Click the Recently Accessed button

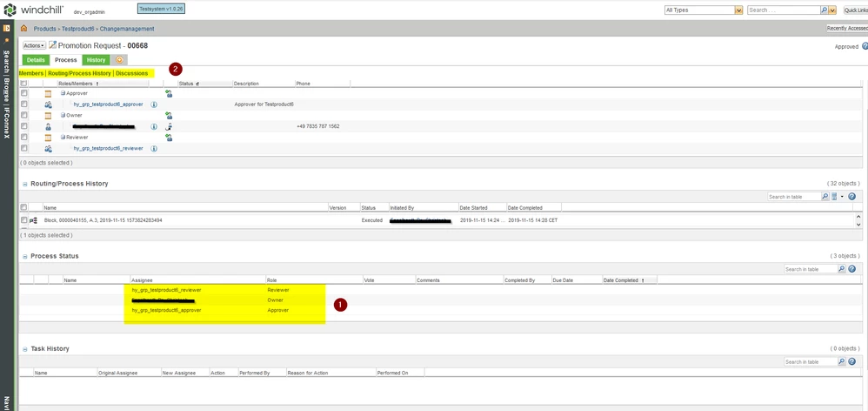(847, 28)
